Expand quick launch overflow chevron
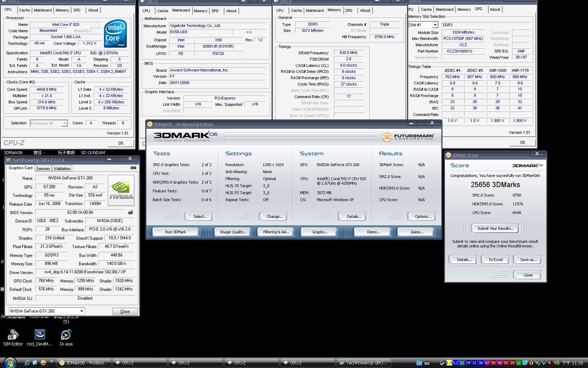The width and height of the screenshot is (588, 368). point(52,362)
